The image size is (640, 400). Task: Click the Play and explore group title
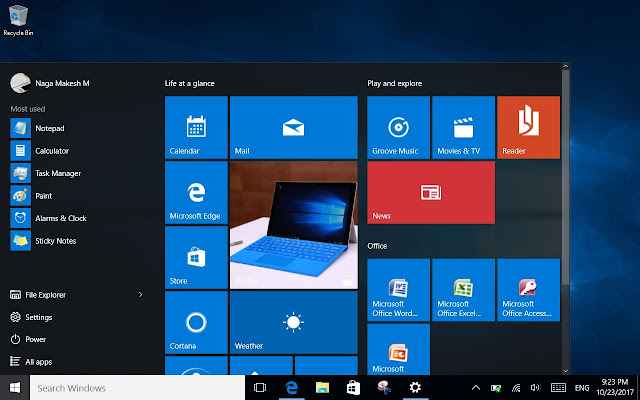[395, 83]
